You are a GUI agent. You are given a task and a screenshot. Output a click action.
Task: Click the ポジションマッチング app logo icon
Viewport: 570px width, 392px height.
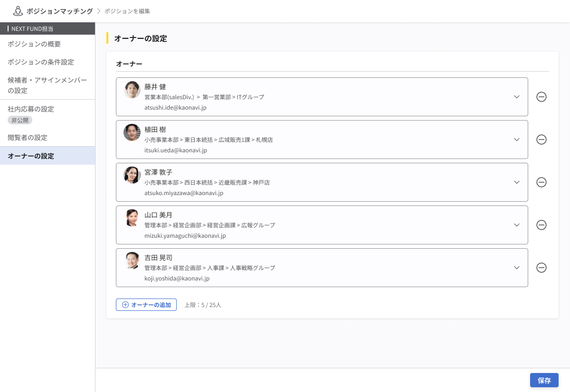(x=18, y=10)
